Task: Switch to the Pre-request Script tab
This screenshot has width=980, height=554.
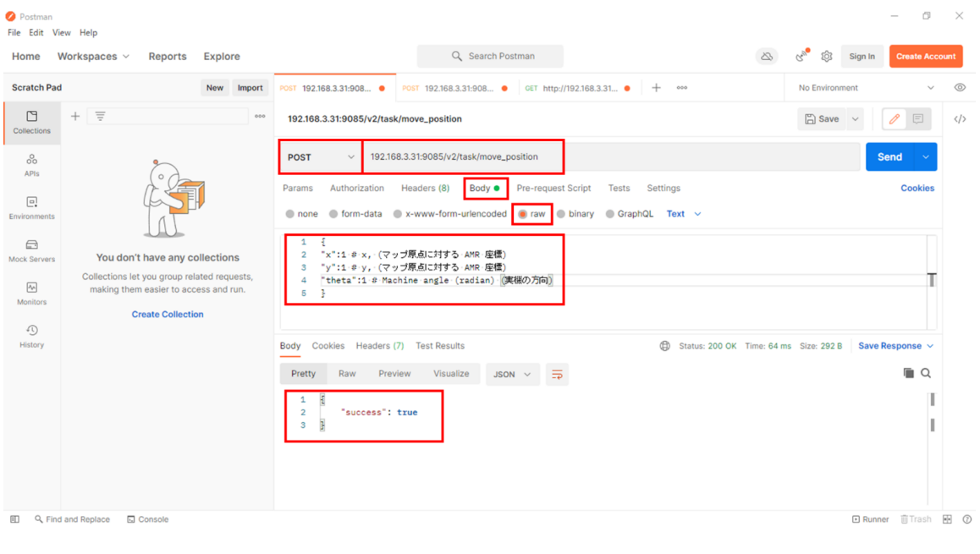Action: point(553,189)
